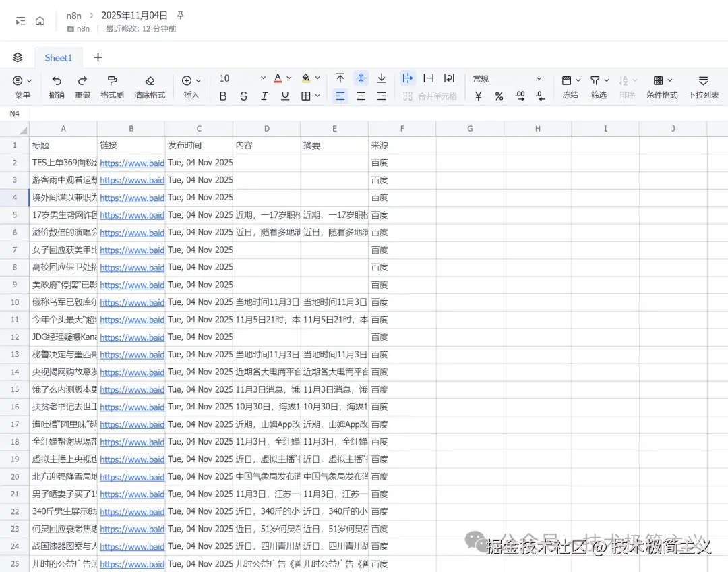Select row 1 header
The image size is (728, 572).
tap(14, 146)
